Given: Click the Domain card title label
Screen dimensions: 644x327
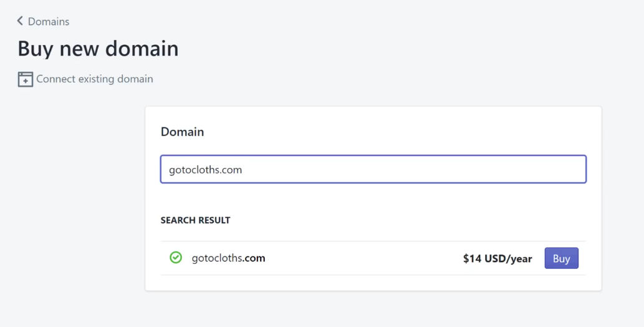Looking at the screenshot, I should click(x=182, y=132).
